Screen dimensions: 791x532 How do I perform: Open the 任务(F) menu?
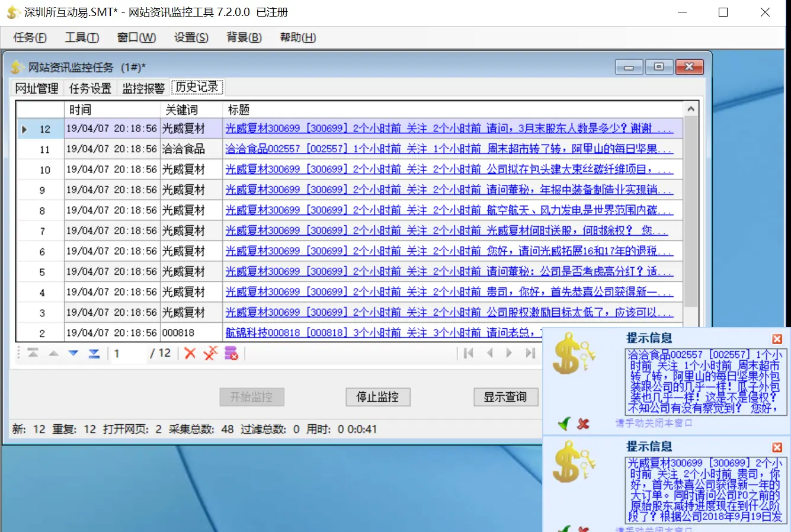click(x=30, y=37)
